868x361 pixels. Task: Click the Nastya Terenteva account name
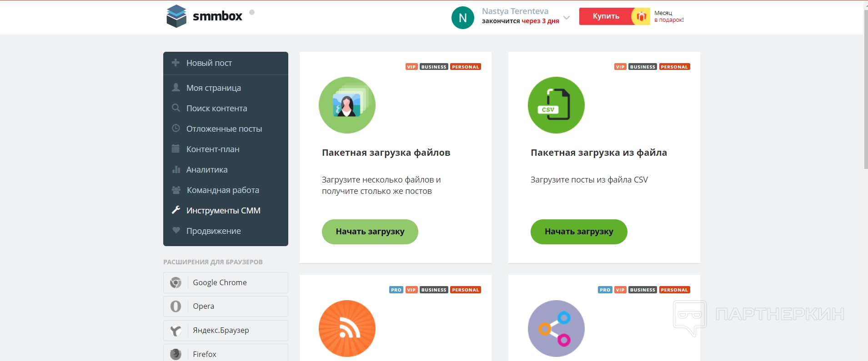pyautogui.click(x=515, y=11)
